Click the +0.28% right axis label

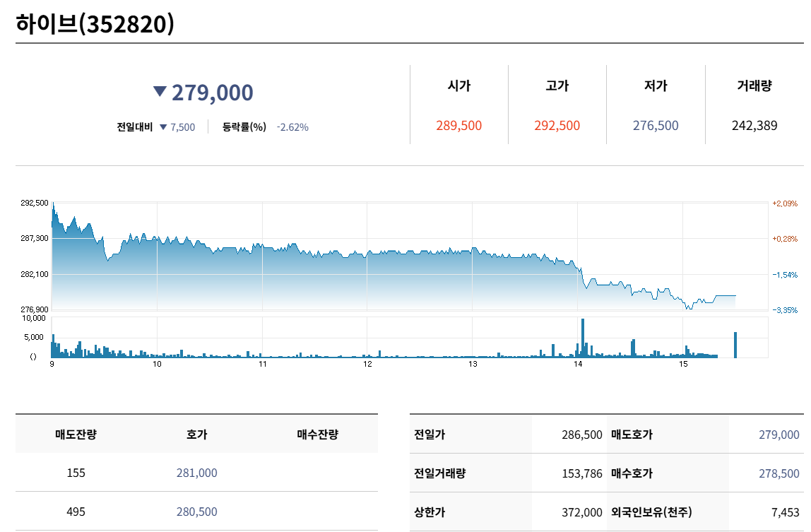tap(785, 239)
